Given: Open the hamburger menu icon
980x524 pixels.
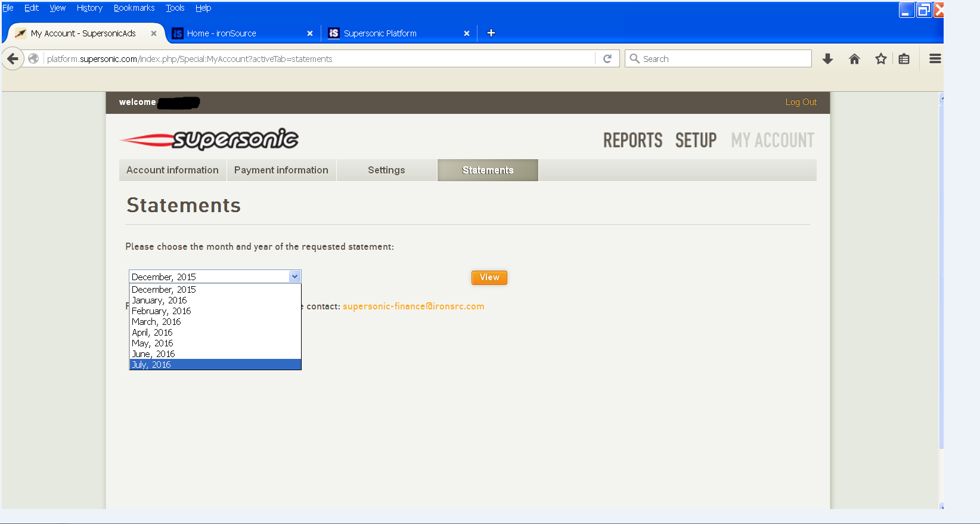Looking at the screenshot, I should point(935,58).
